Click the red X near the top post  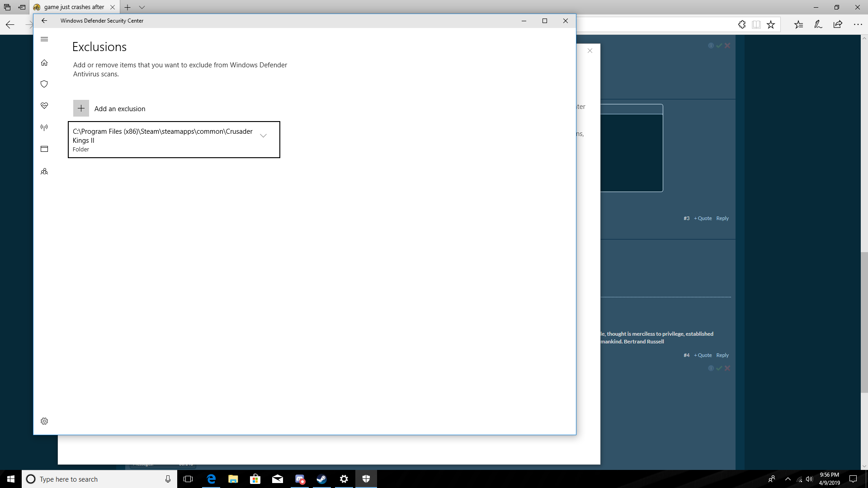[727, 46]
